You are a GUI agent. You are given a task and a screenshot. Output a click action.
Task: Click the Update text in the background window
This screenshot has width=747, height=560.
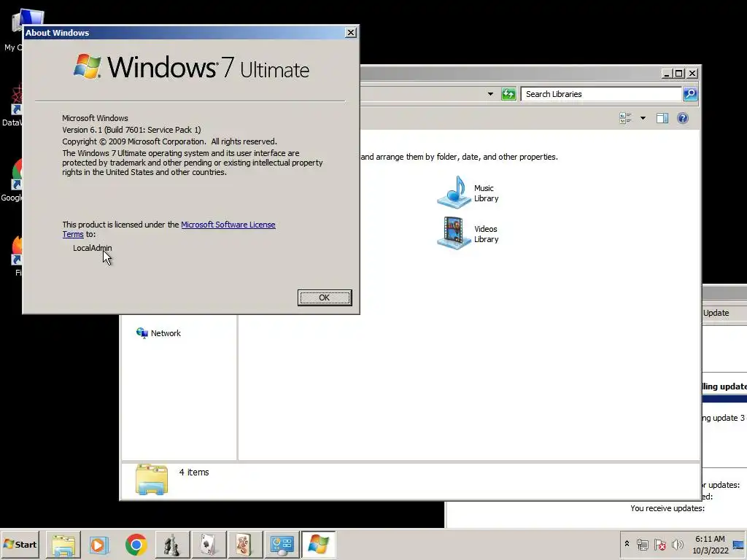[716, 313]
